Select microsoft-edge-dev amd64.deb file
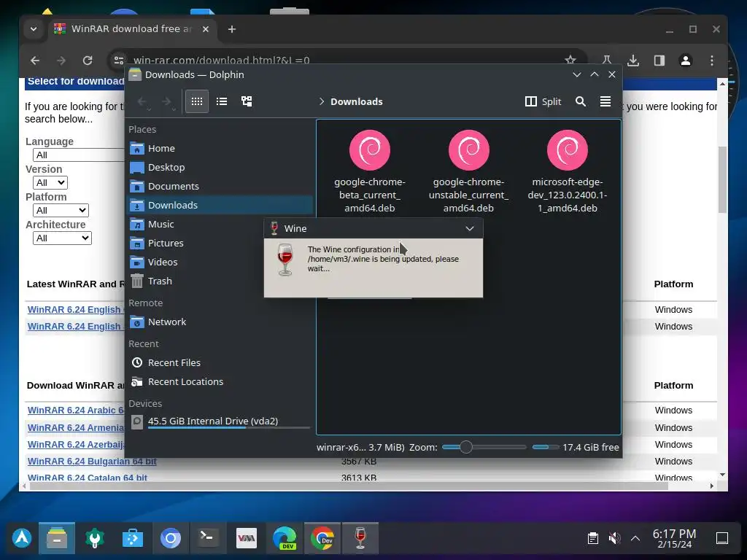 [568, 171]
